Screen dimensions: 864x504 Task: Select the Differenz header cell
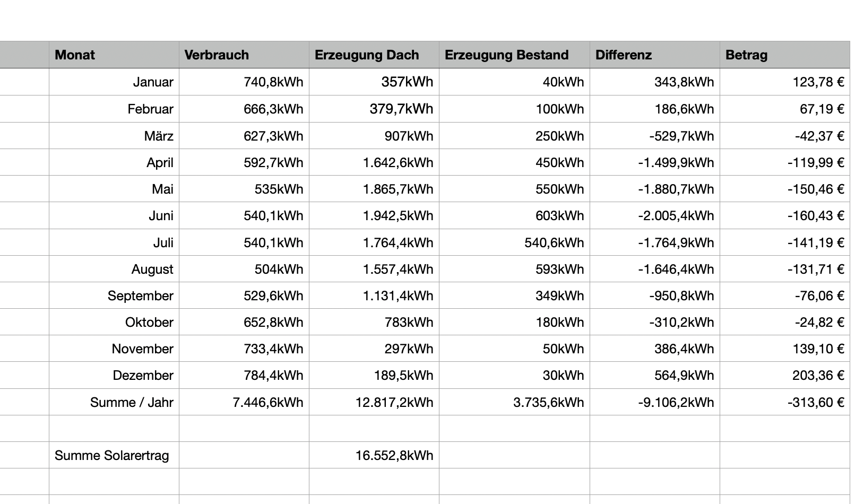tap(654, 55)
